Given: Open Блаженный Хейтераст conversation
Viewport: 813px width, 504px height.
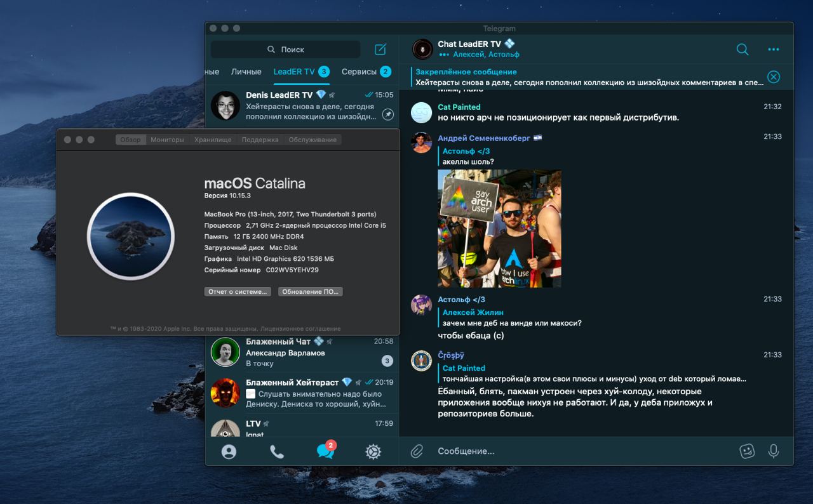Looking at the screenshot, I should [x=302, y=393].
